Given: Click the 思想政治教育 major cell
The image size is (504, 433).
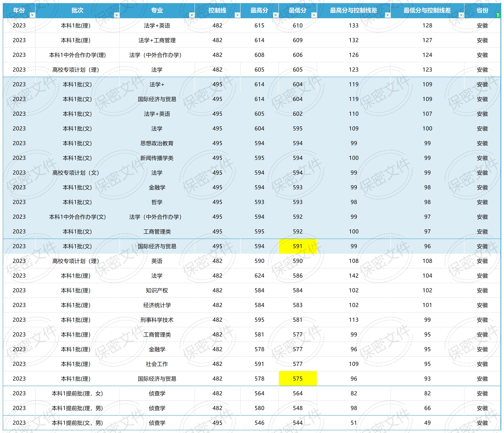Looking at the screenshot, I should tap(157, 143).
